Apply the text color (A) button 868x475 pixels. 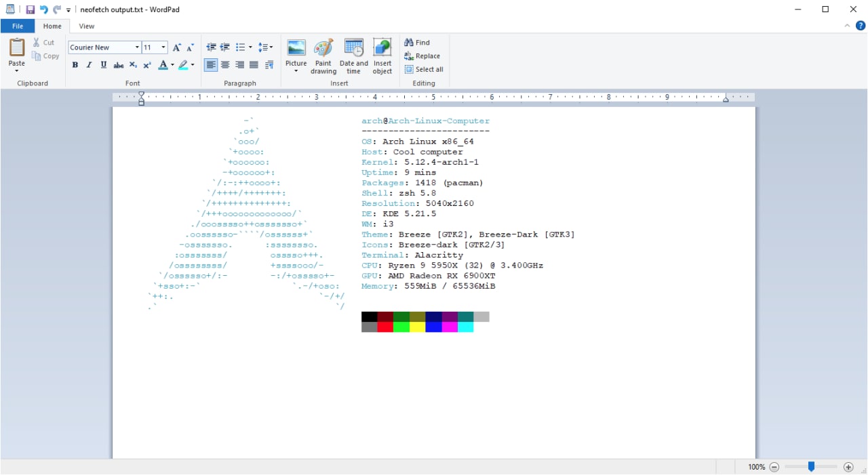tap(163, 65)
